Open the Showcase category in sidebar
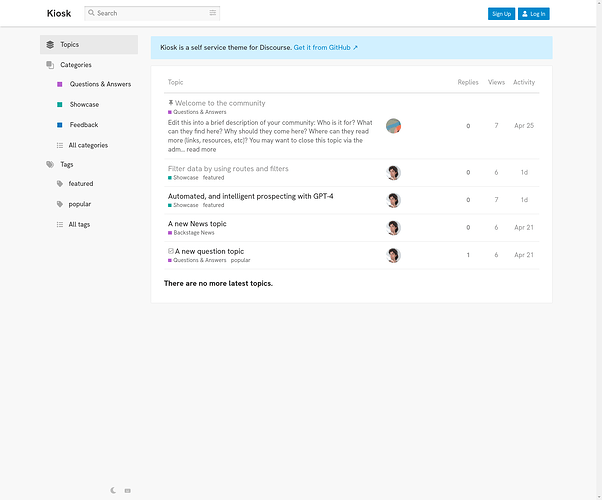The height and width of the screenshot is (500, 602). (84, 105)
